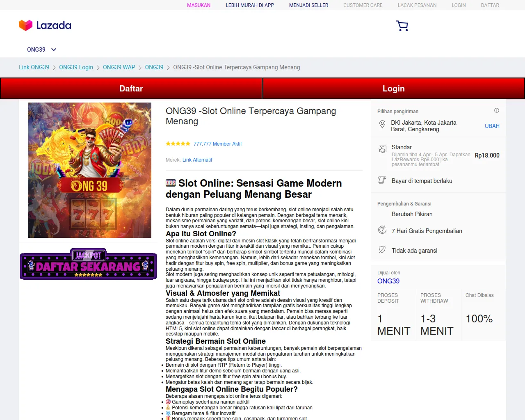Open the ONG39 seller link
Image resolution: width=525 pixels, height=420 pixels.
pyautogui.click(x=388, y=281)
